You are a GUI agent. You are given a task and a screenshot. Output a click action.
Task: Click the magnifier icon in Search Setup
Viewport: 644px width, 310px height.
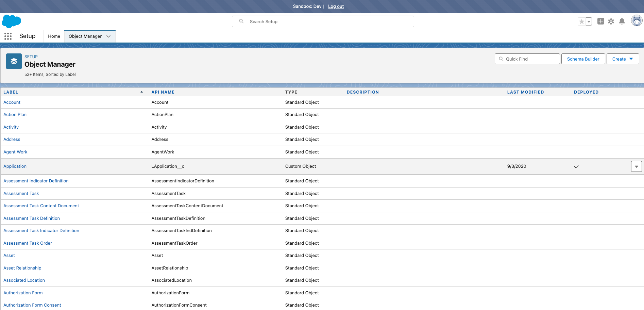pos(241,21)
